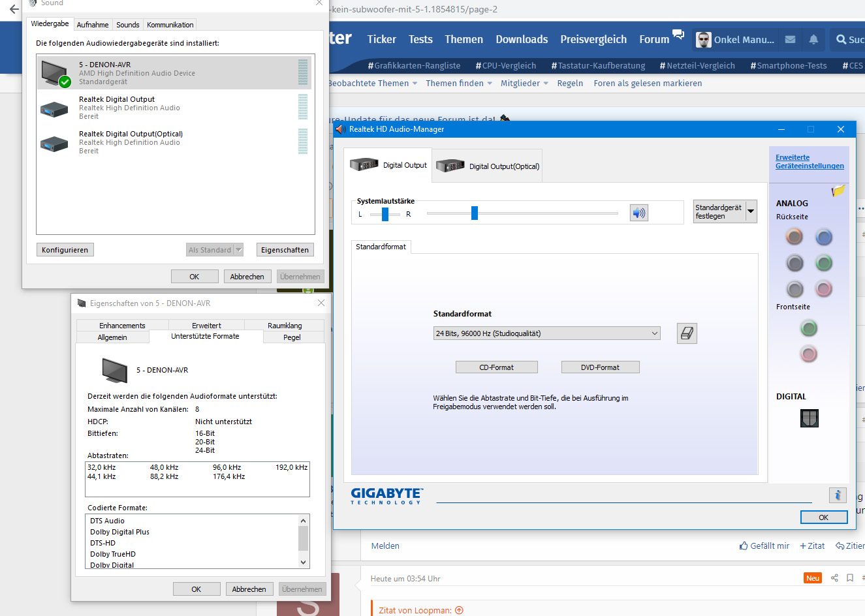Click the restore defaults eraser icon
Viewport: 865px width, 616px height.
(x=687, y=333)
